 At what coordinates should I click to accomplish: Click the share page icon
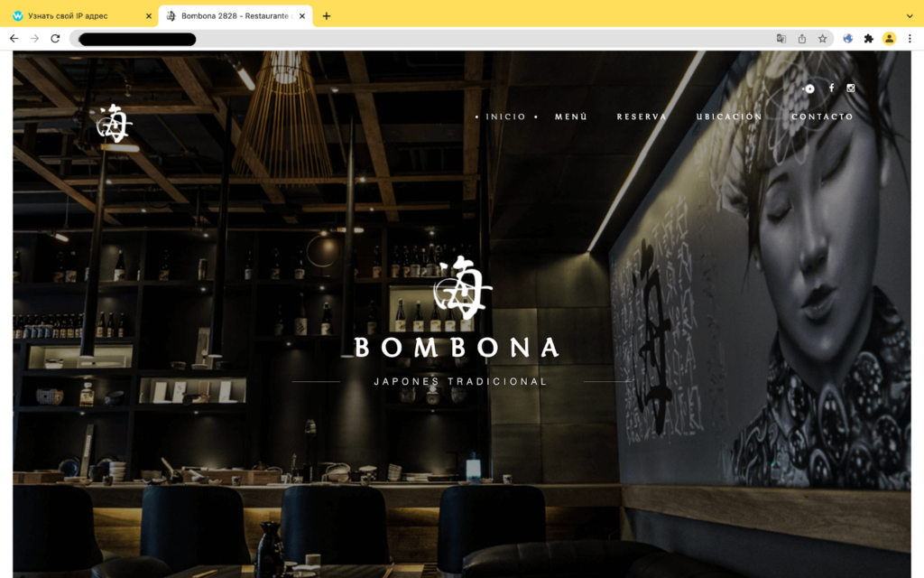[802, 39]
